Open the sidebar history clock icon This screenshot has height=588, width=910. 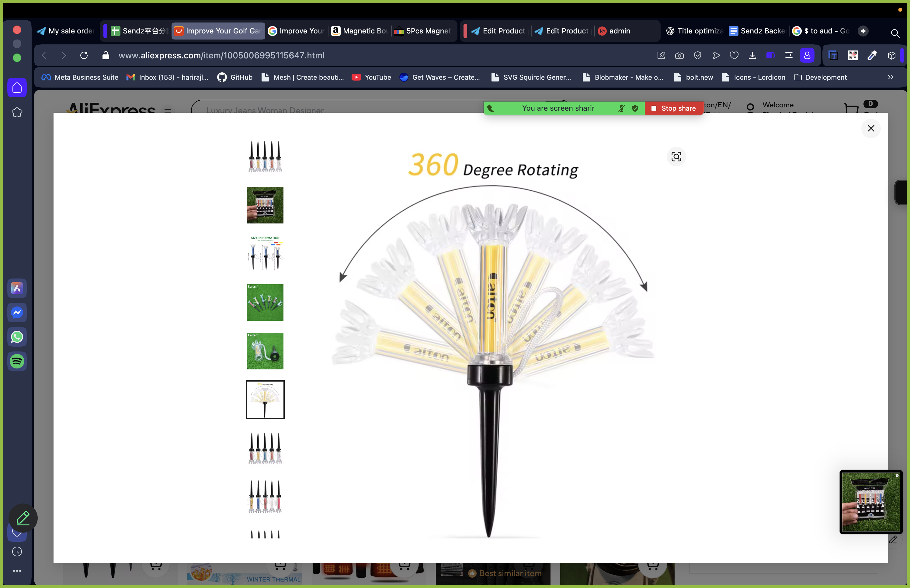click(17, 551)
